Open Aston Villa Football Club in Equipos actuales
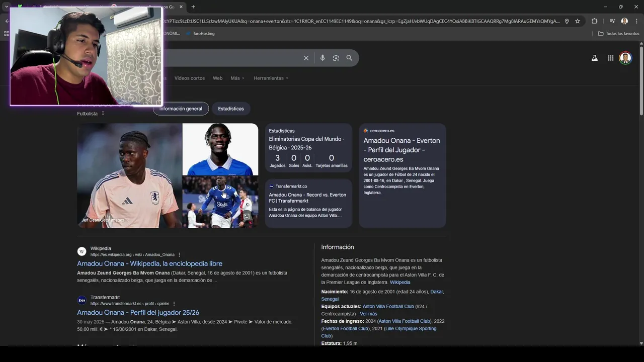The width and height of the screenshot is (644, 362). (388, 306)
